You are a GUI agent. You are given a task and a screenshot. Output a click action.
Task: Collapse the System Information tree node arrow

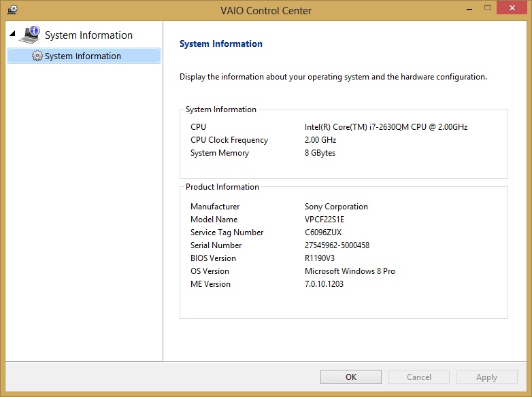12,33
